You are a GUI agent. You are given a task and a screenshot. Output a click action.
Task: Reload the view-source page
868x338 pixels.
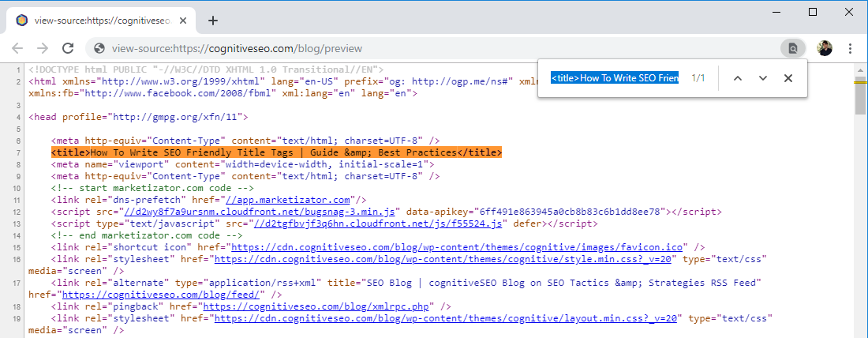(x=68, y=48)
